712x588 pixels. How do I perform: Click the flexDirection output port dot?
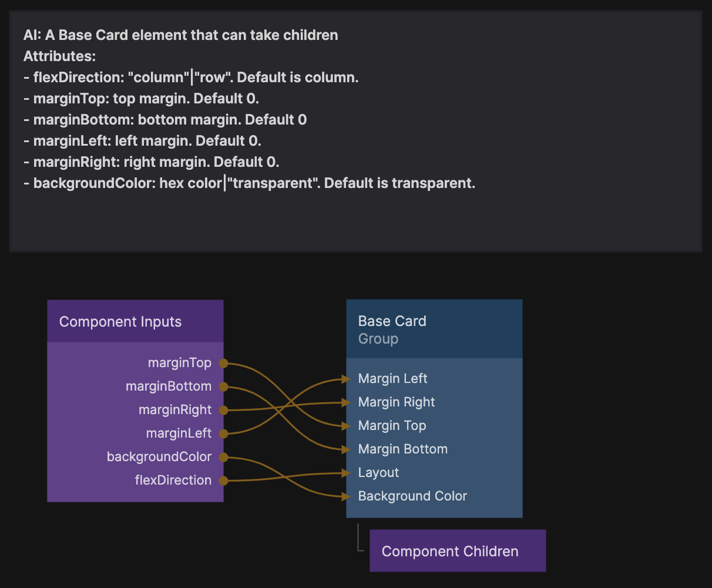[x=223, y=481]
